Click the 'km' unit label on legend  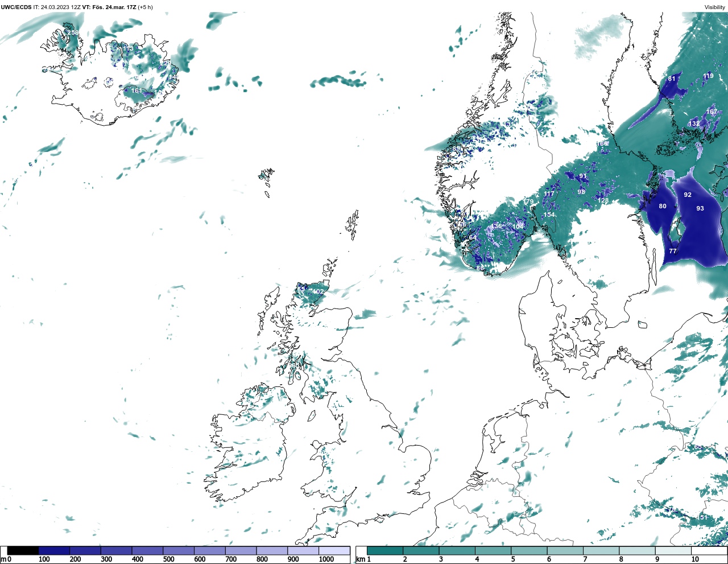pyautogui.click(x=360, y=559)
